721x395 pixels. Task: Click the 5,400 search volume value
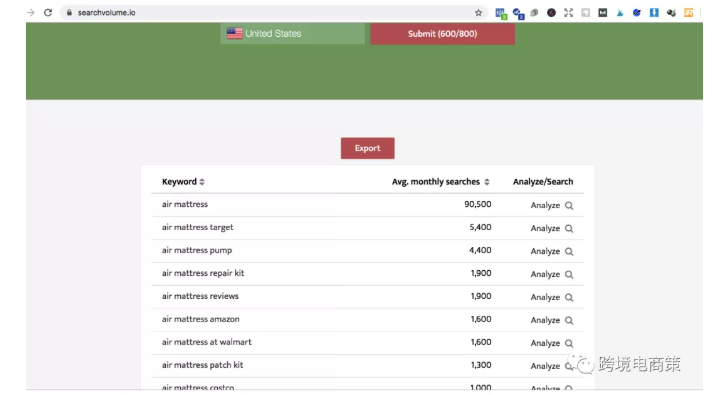pyautogui.click(x=480, y=227)
